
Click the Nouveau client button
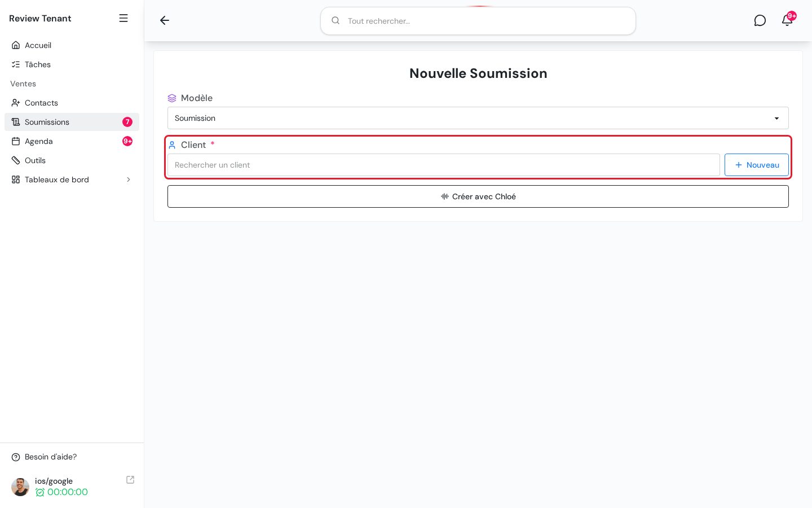[x=757, y=165]
